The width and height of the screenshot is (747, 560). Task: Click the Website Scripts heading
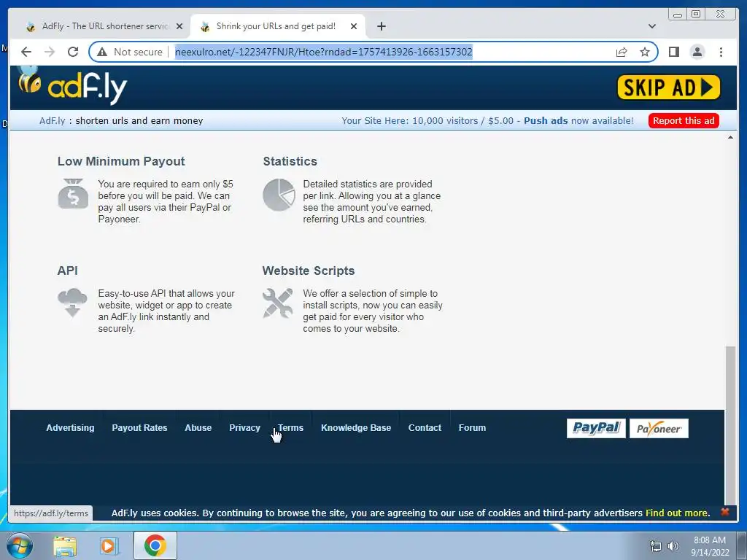(x=309, y=271)
